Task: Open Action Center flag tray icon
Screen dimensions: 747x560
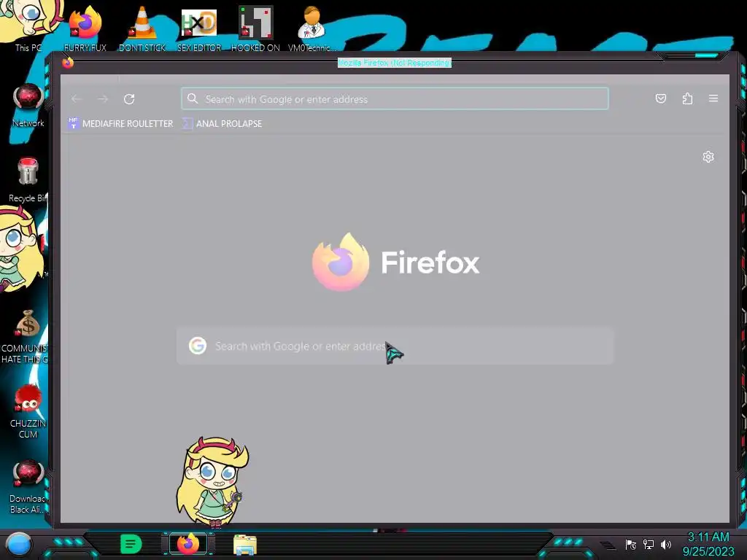Action: 631,544
